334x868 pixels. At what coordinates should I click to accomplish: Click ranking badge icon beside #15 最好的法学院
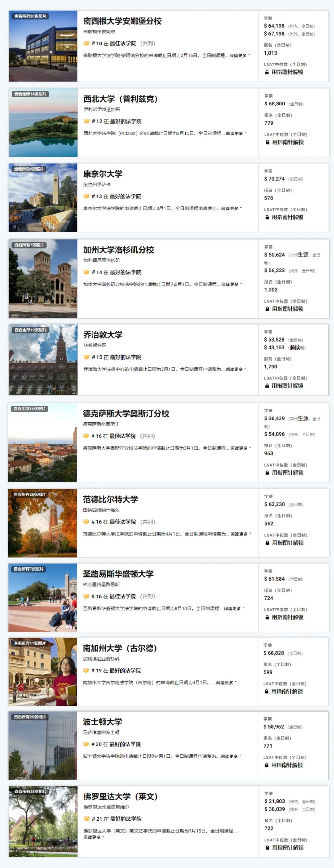pos(86,357)
